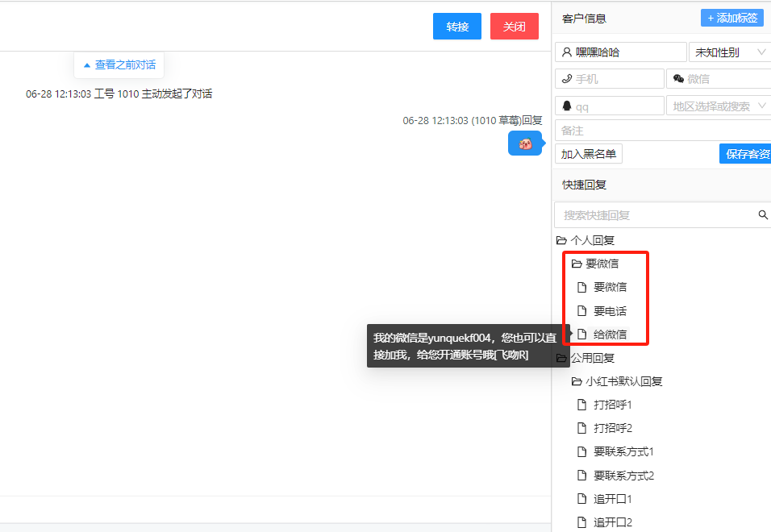The width and height of the screenshot is (771, 532).
Task: Click the 添加标签 add tag button
Action: point(731,18)
